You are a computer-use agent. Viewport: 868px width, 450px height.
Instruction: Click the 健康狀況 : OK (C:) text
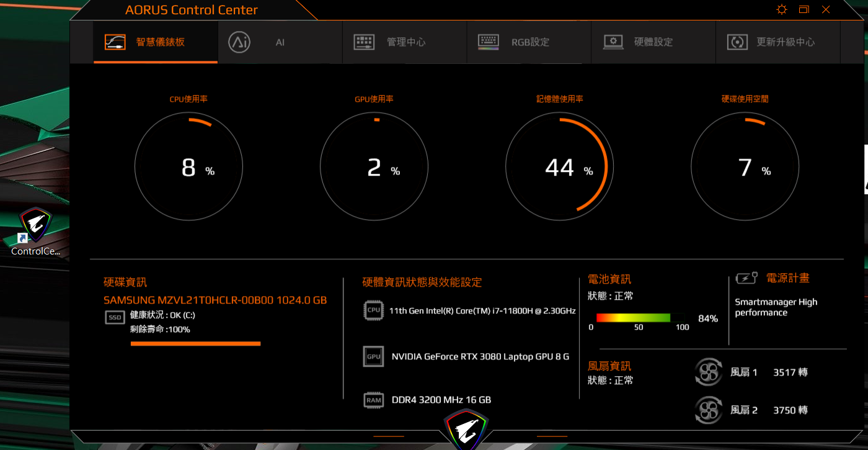[x=162, y=315]
